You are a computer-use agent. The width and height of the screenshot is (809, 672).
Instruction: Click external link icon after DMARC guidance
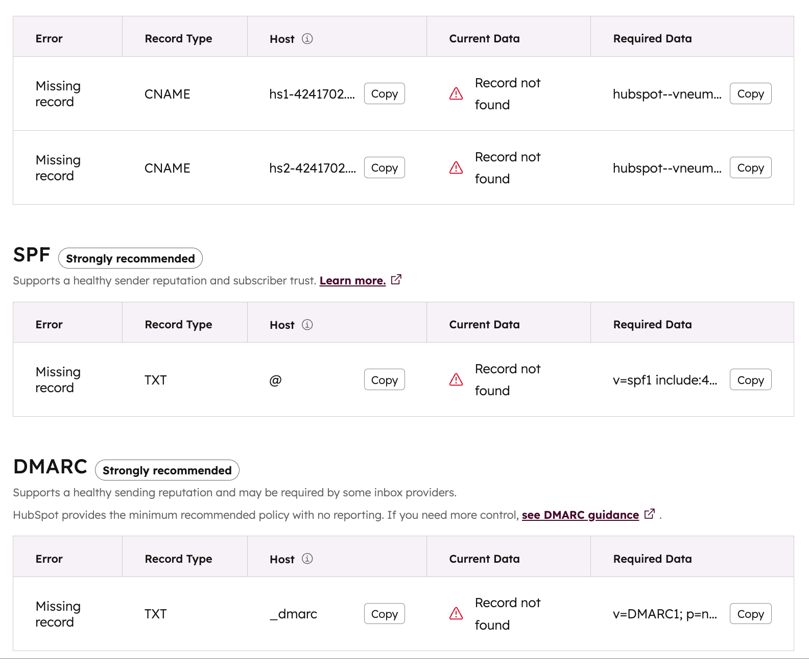pos(650,514)
